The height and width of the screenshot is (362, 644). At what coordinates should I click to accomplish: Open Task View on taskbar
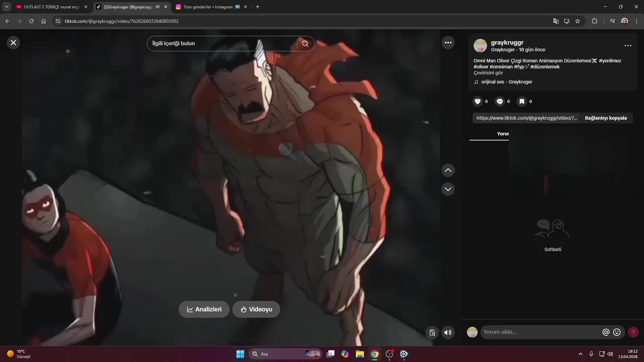click(x=331, y=354)
